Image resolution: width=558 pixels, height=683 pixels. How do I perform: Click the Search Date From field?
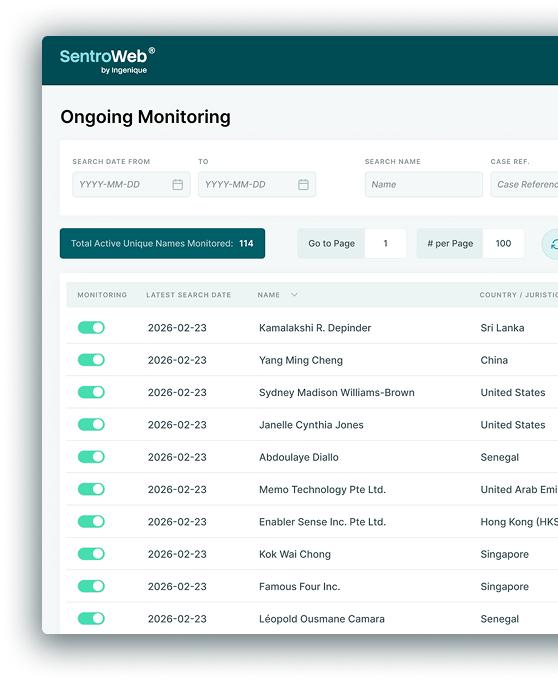click(x=131, y=185)
